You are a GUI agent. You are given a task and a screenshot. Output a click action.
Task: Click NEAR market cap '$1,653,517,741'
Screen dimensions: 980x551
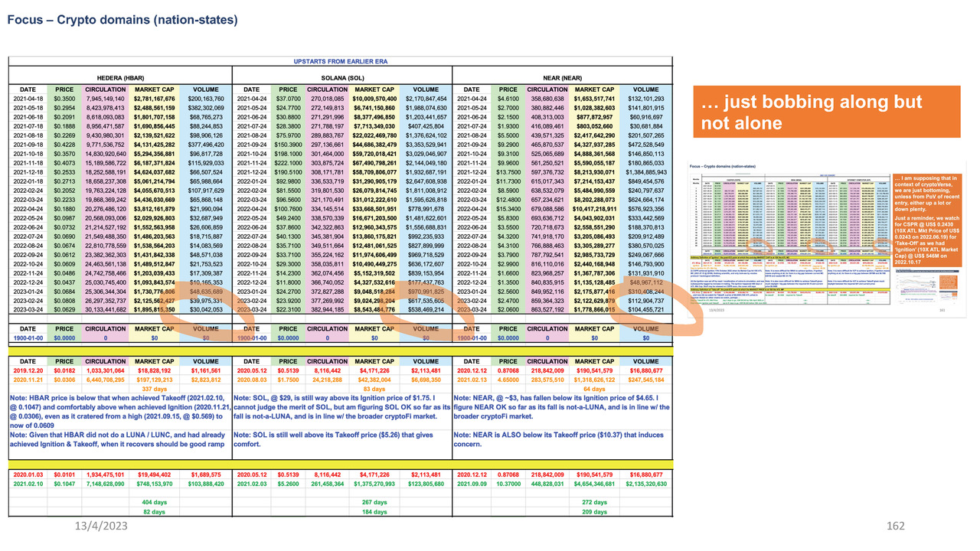coord(594,99)
